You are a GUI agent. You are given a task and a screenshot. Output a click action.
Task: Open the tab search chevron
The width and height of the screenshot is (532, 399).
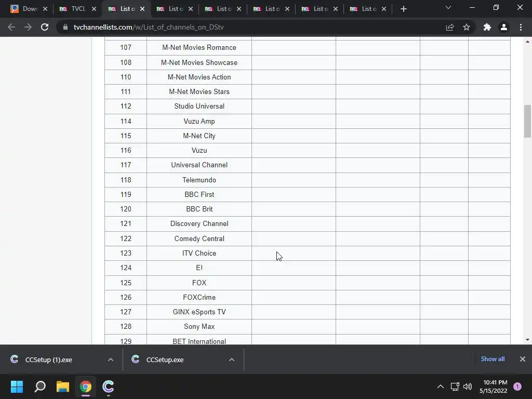click(x=448, y=7)
